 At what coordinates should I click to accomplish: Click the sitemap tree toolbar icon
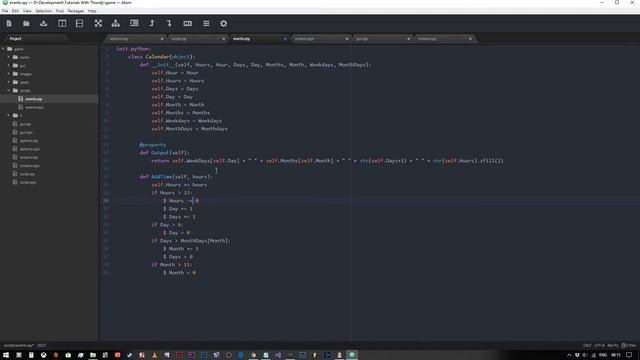[x=116, y=24]
